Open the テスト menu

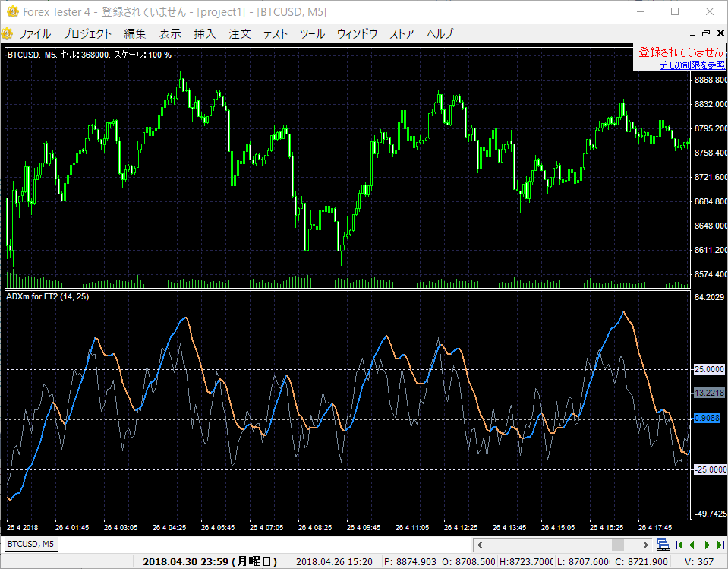(x=276, y=34)
